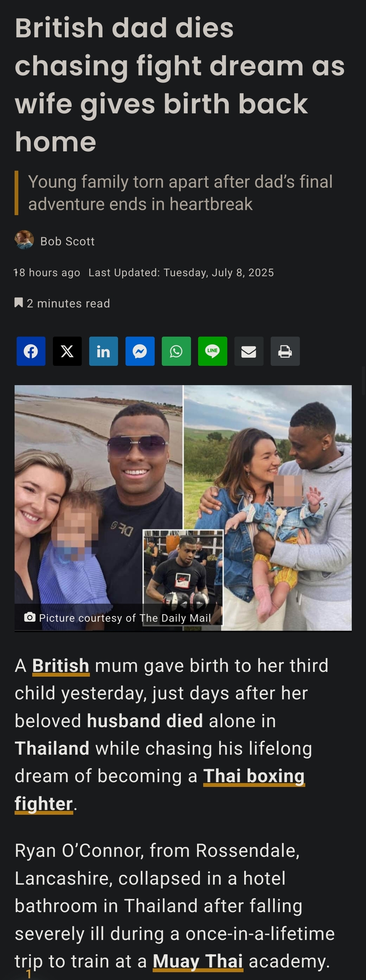Share article on LinkedIn
The height and width of the screenshot is (980, 366).
point(103,351)
